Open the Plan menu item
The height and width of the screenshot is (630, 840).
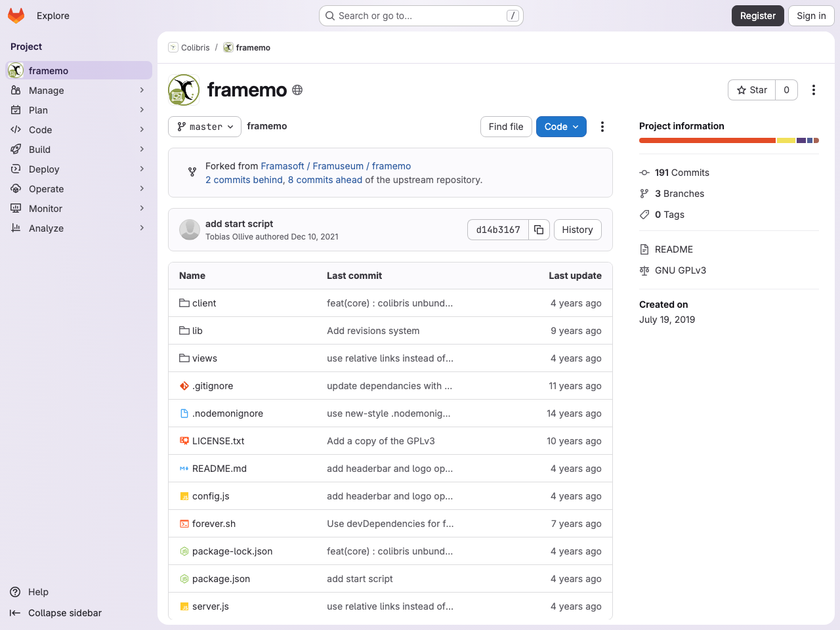click(38, 110)
